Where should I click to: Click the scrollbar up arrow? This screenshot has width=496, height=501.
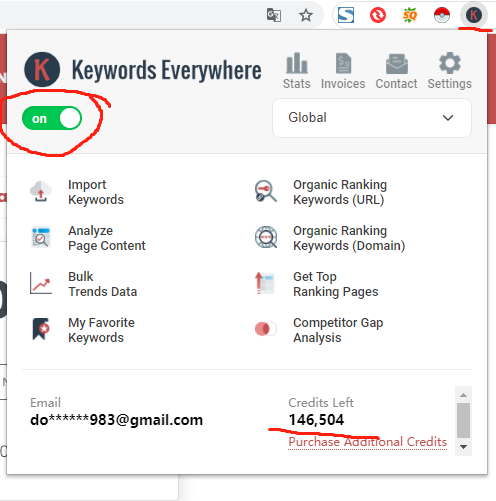point(463,395)
